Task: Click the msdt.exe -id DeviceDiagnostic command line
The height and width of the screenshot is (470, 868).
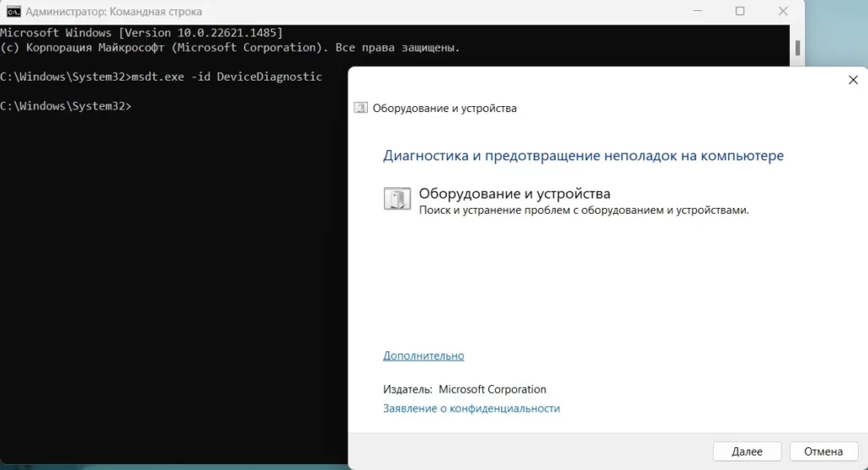Action: (x=161, y=76)
